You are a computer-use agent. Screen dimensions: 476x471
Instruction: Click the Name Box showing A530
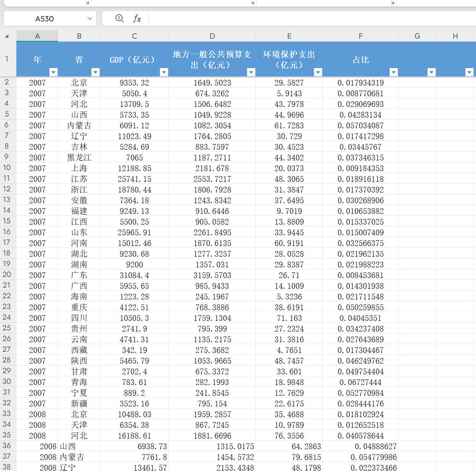[45, 18]
